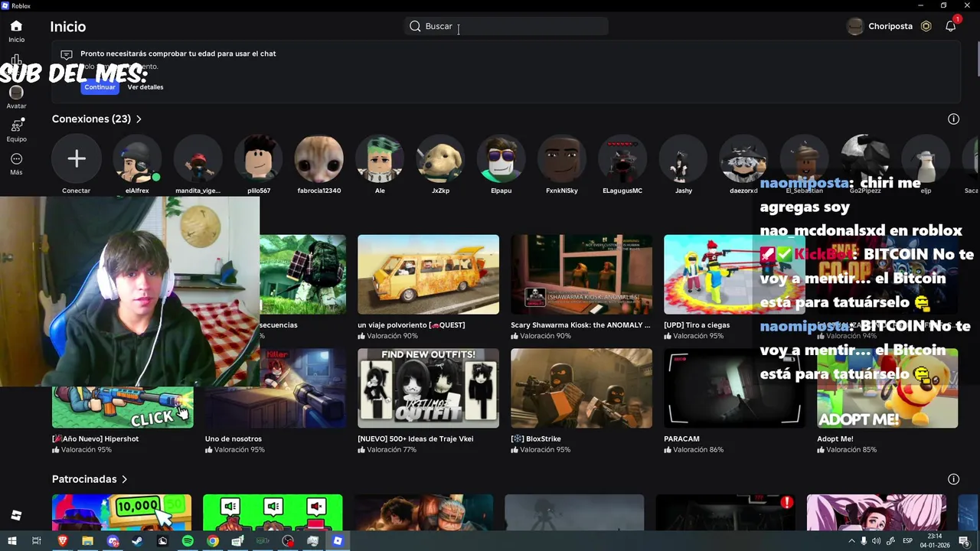Open Discord from taskbar
The height and width of the screenshot is (551, 980).
113,541
